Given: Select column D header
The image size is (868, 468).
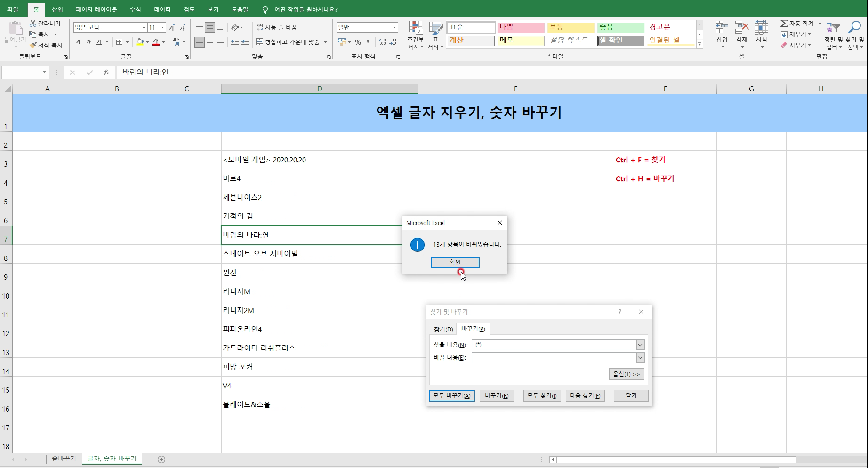Looking at the screenshot, I should coord(320,89).
